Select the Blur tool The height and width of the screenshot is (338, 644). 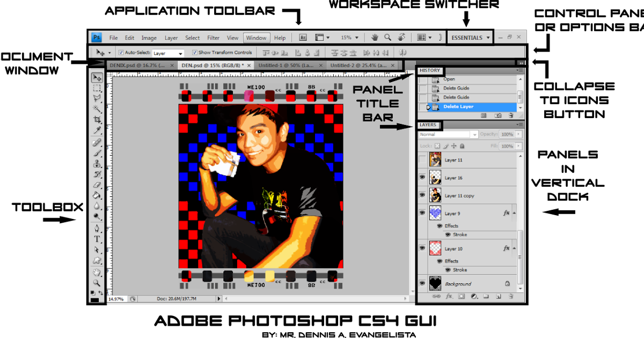(x=97, y=206)
